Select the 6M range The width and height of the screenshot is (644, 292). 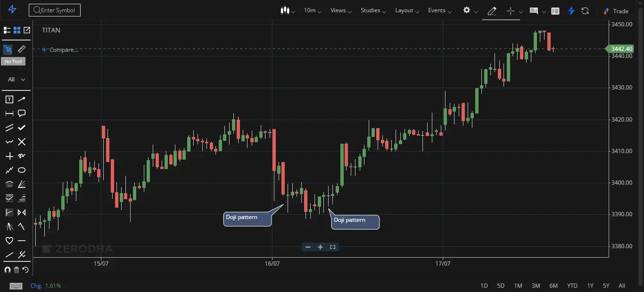(x=553, y=286)
